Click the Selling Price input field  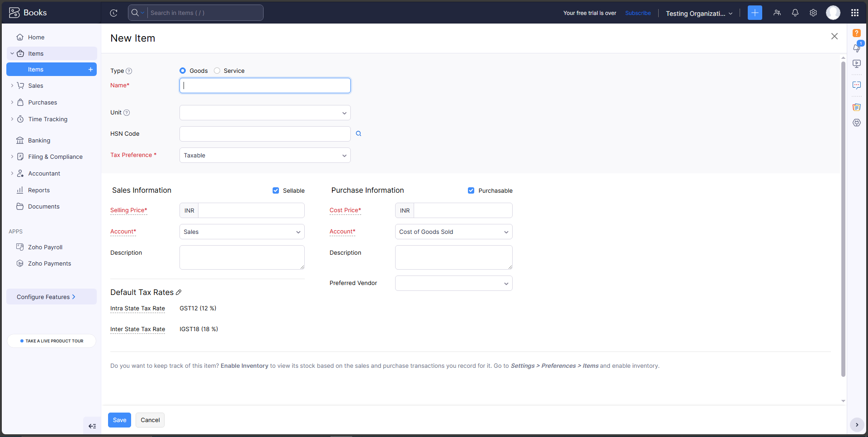(251, 210)
